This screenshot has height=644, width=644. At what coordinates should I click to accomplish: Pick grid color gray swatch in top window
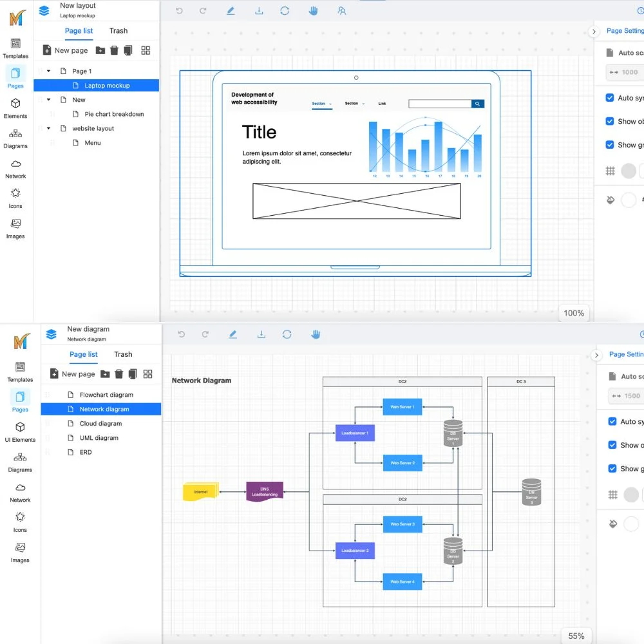point(629,171)
